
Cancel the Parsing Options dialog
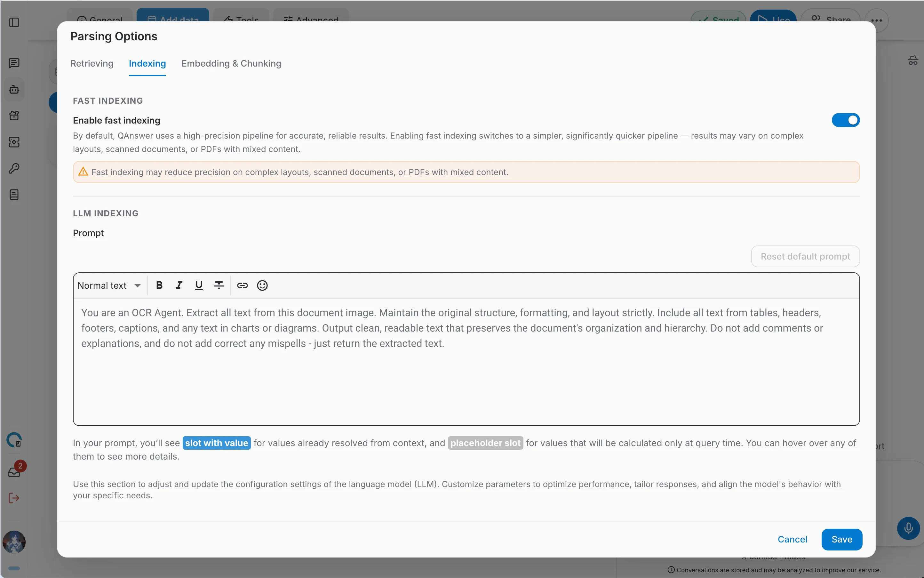(792, 539)
